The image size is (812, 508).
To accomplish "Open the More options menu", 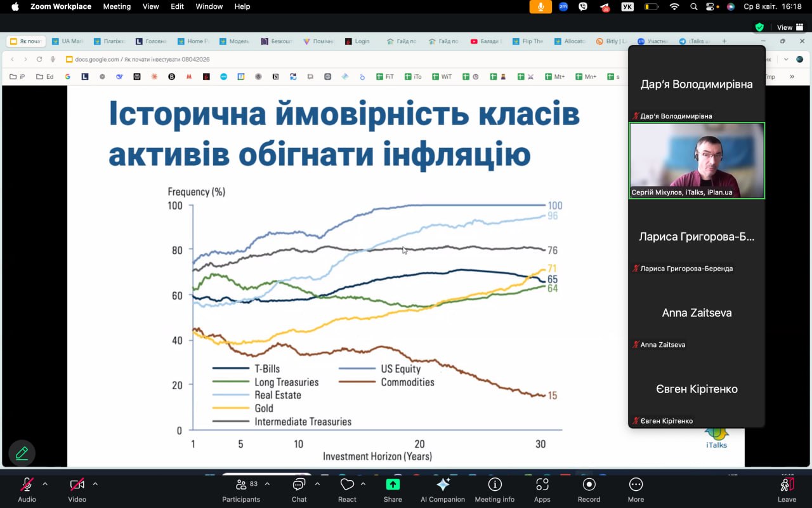I will click(636, 490).
